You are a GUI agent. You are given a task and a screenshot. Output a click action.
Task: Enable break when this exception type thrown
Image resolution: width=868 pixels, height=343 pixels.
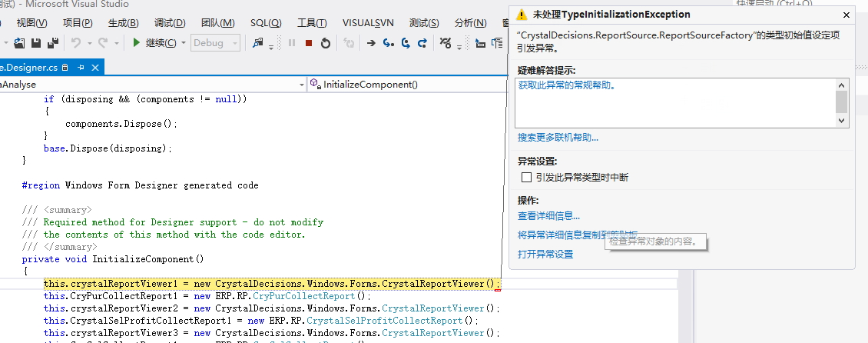[x=526, y=178]
